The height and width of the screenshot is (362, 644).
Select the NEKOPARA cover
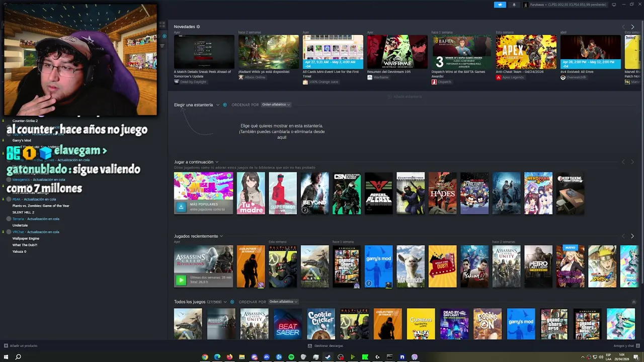click(538, 193)
